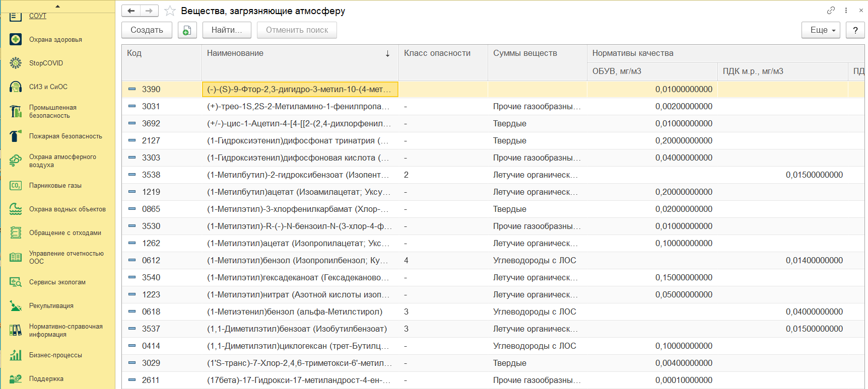Expand the Еще dropdown menu
868x389 pixels.
[821, 30]
